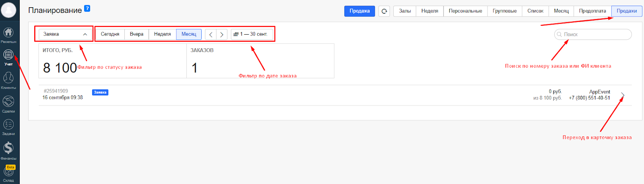The height and width of the screenshot is (184, 644).
Task: Select the Неделя date filter
Action: coord(162,34)
